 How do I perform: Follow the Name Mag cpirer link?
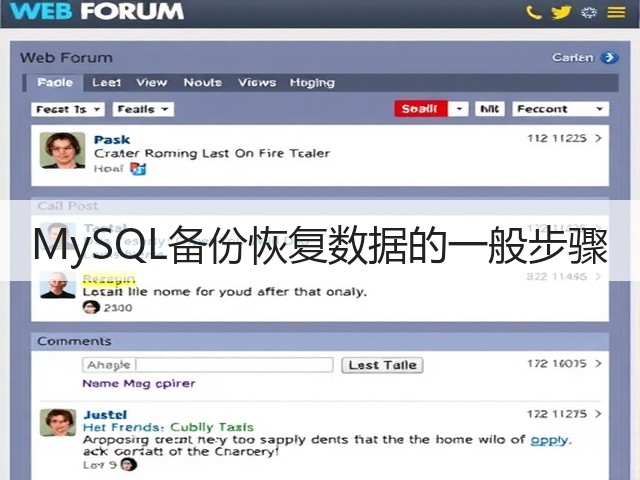pos(139,384)
